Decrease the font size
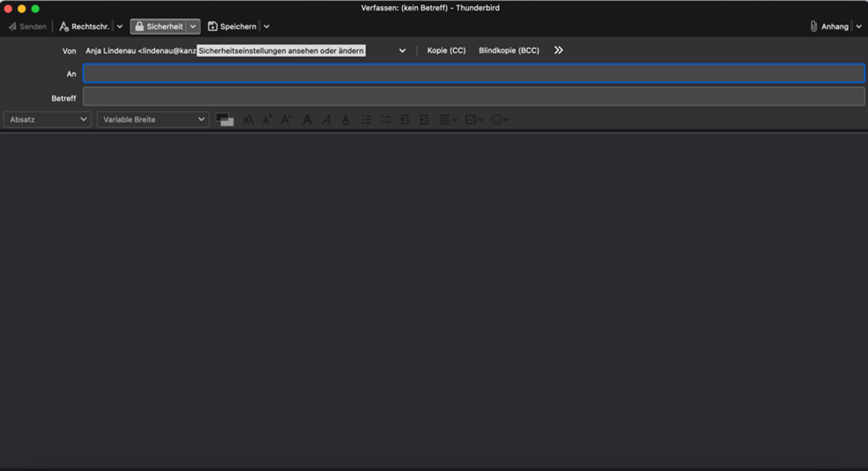This screenshot has height=471, width=868. point(267,120)
